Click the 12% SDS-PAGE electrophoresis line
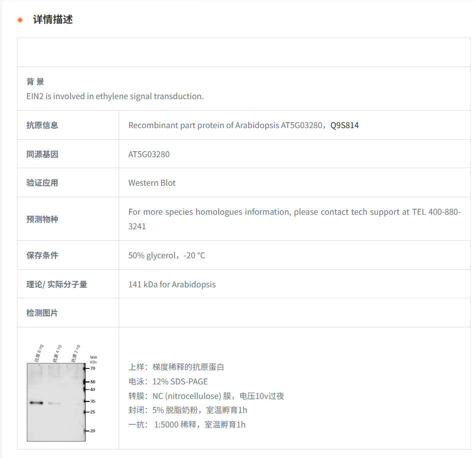The height and width of the screenshot is (459, 476). click(x=168, y=381)
